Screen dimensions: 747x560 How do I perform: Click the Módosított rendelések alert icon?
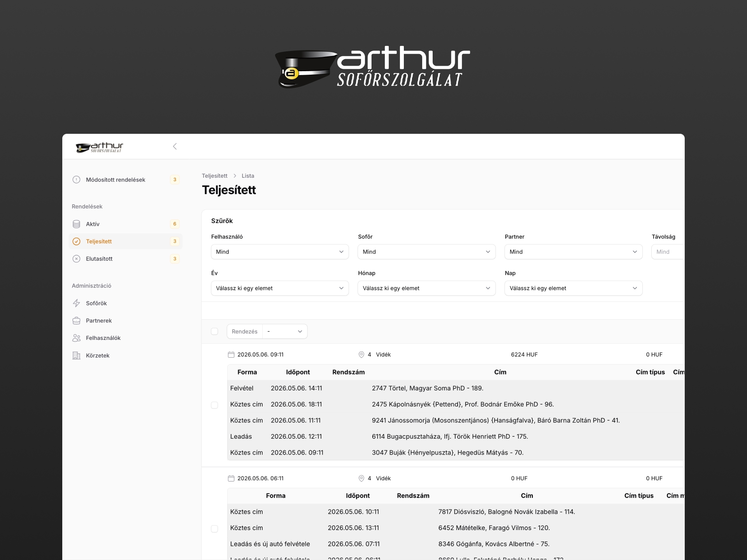pyautogui.click(x=76, y=180)
